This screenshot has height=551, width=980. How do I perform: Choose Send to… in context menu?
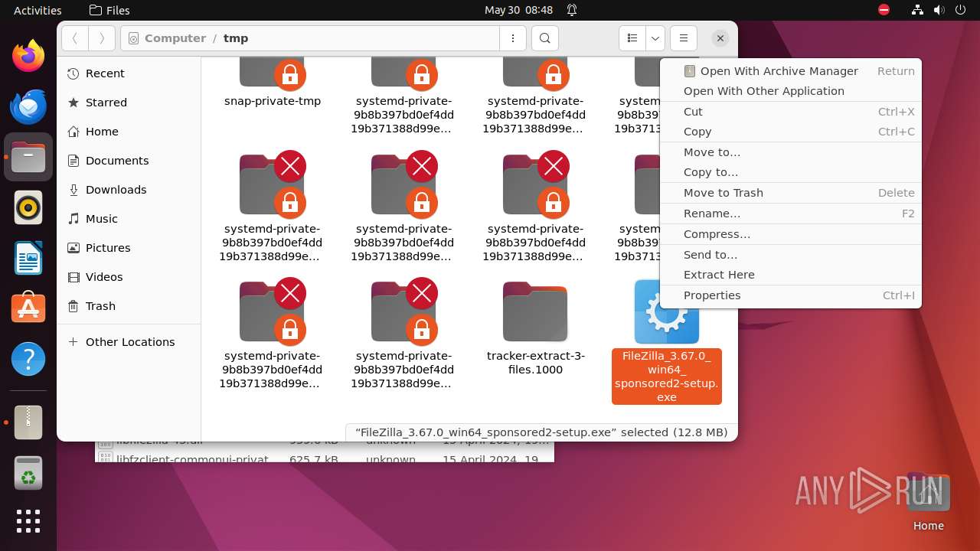click(791, 255)
